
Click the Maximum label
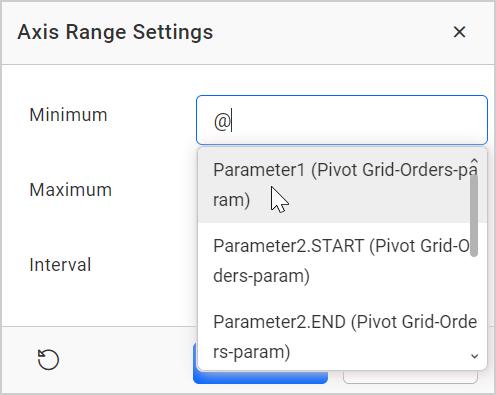click(x=70, y=190)
